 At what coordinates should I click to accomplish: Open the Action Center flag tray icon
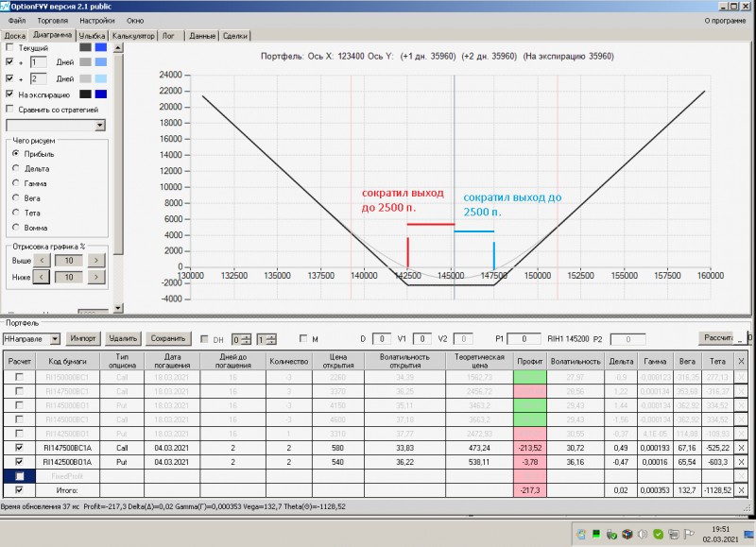pos(689,534)
